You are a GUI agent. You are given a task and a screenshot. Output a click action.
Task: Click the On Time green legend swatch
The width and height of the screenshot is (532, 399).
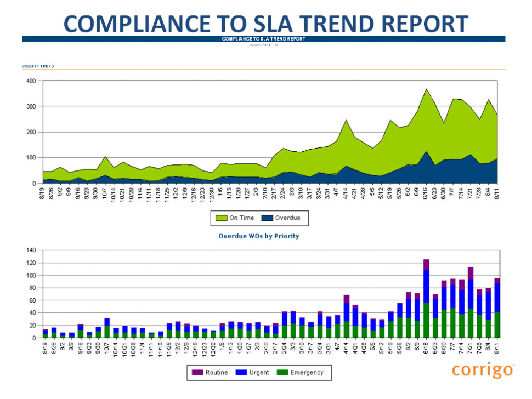pos(221,218)
